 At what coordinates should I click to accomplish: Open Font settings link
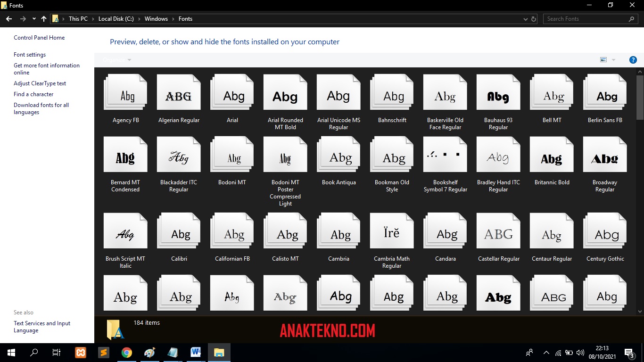click(30, 55)
